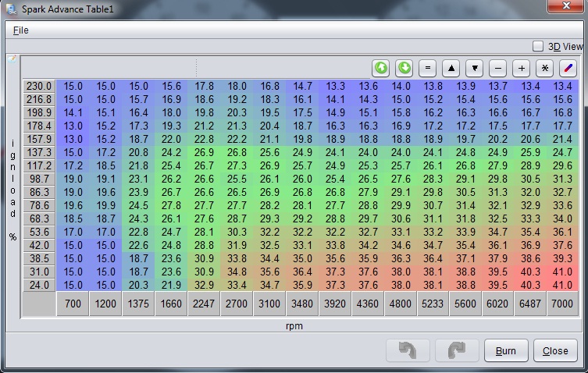The image size is (588, 373).
Task: Click the plus sign toolbar button
Action: [522, 68]
